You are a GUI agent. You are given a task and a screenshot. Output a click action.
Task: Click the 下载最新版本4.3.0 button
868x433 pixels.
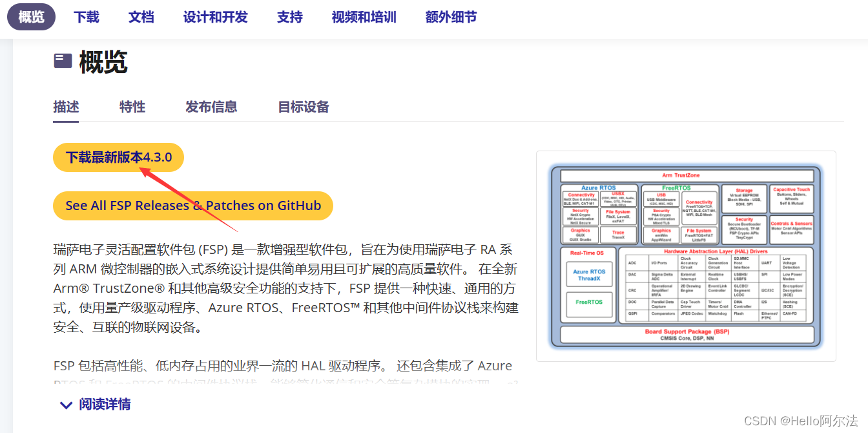[x=118, y=157]
